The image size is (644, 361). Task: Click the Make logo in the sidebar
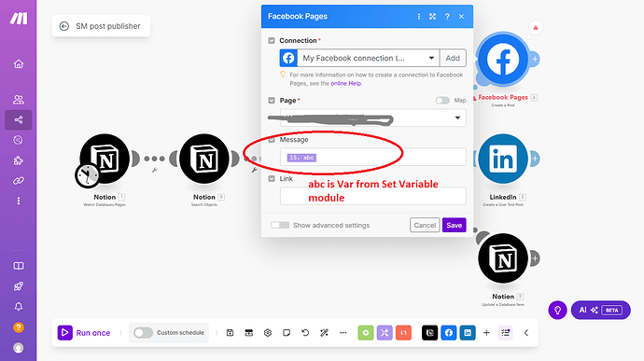pyautogui.click(x=19, y=18)
